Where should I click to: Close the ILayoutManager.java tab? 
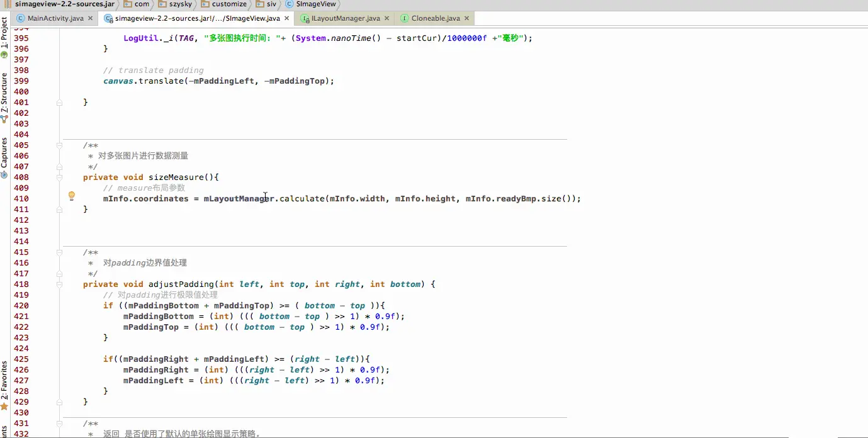(x=386, y=18)
